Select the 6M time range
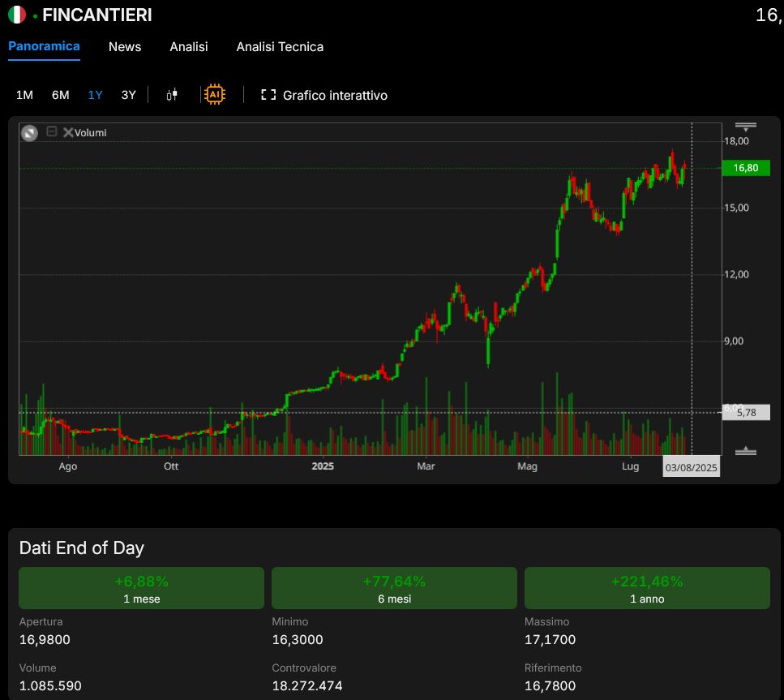The height and width of the screenshot is (700, 784). pos(61,95)
